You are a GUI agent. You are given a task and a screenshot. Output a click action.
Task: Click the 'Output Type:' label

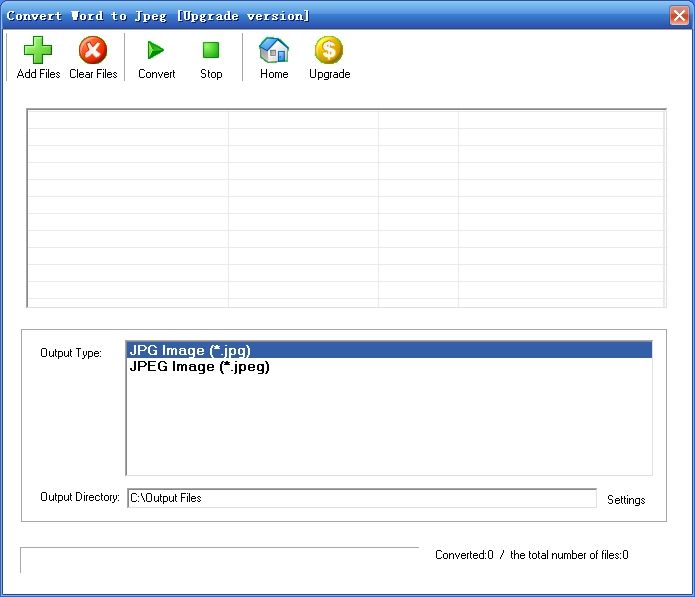click(71, 353)
